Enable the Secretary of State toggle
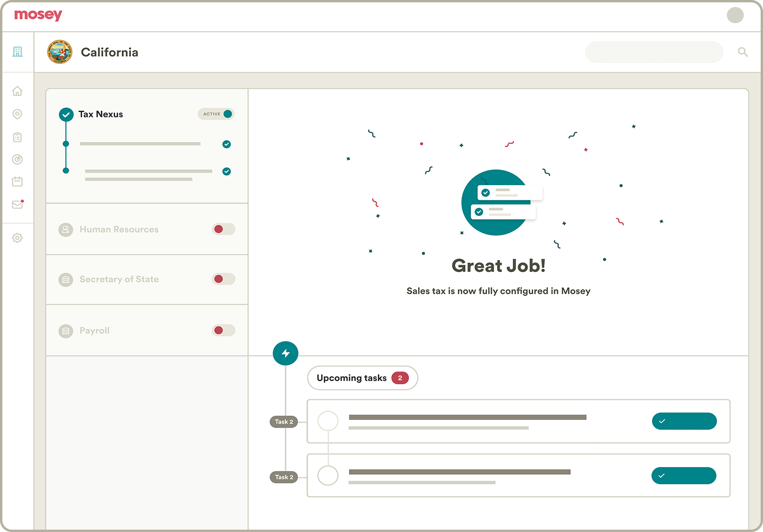 pos(223,279)
